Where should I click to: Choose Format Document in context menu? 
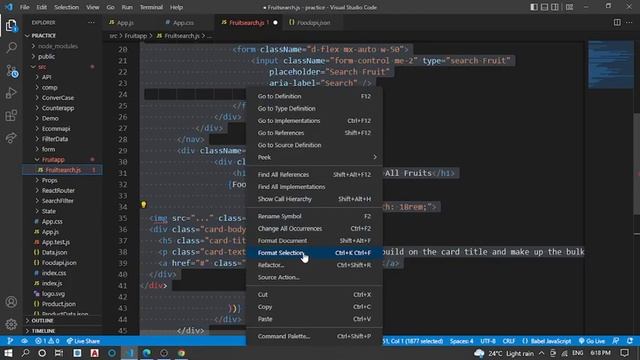[x=314, y=240]
